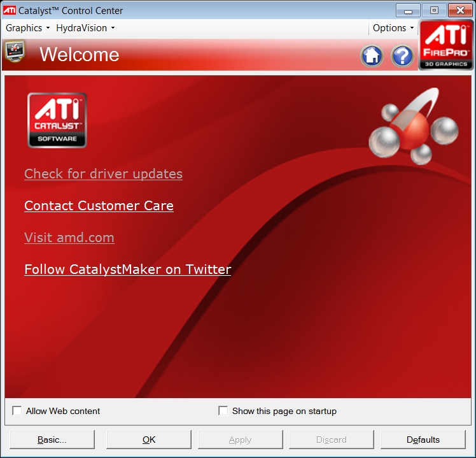Open the Options dropdown menu

[x=393, y=28]
